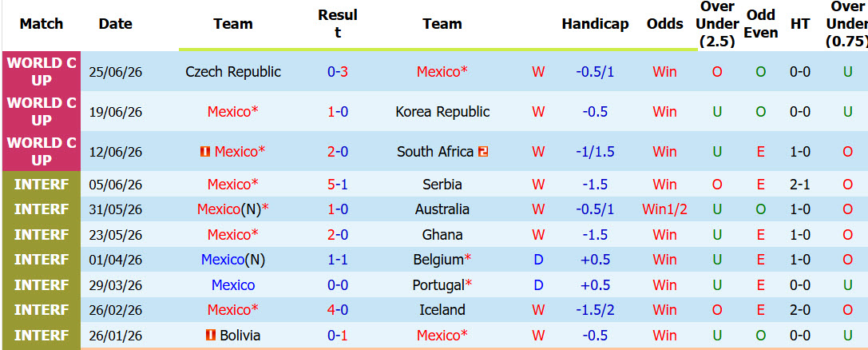Screen dimensions: 868x350
Task: Open the Serbia team page
Action: (x=442, y=185)
